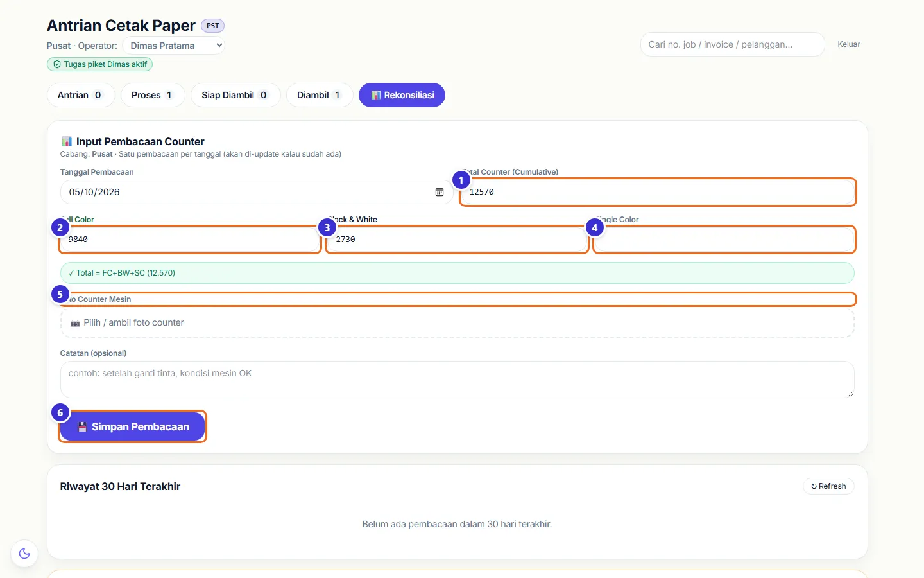The height and width of the screenshot is (578, 924).
Task: Select the Rekonsiliasi tab
Action: point(402,95)
